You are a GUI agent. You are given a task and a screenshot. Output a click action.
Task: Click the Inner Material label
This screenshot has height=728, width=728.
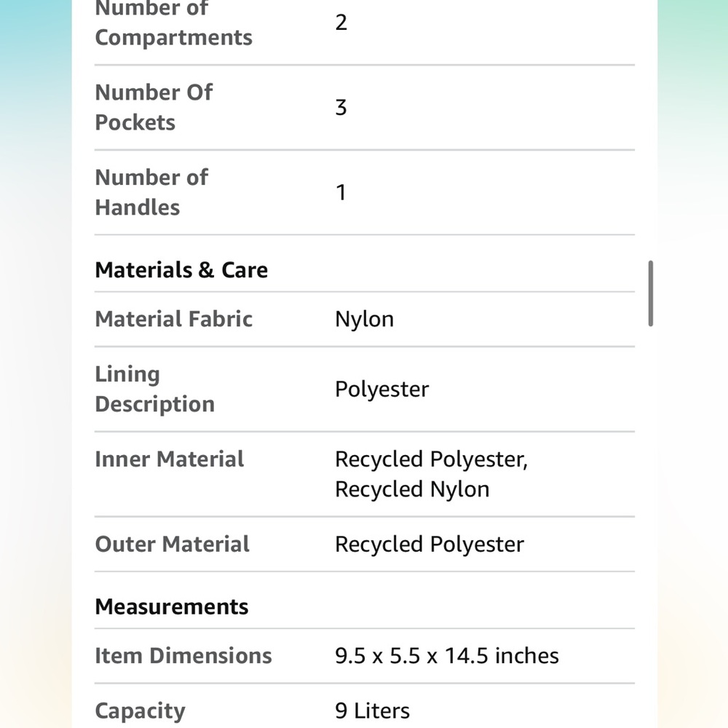(x=169, y=459)
